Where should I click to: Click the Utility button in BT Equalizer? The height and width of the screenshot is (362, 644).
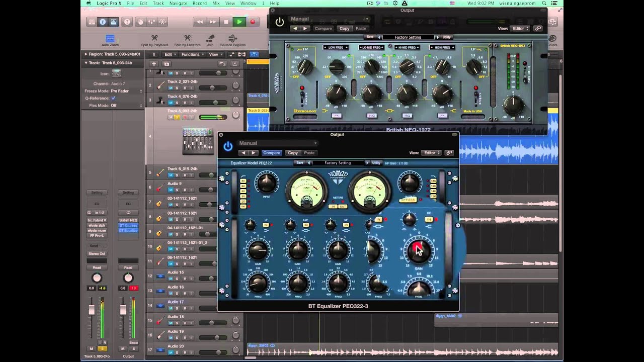[376, 163]
